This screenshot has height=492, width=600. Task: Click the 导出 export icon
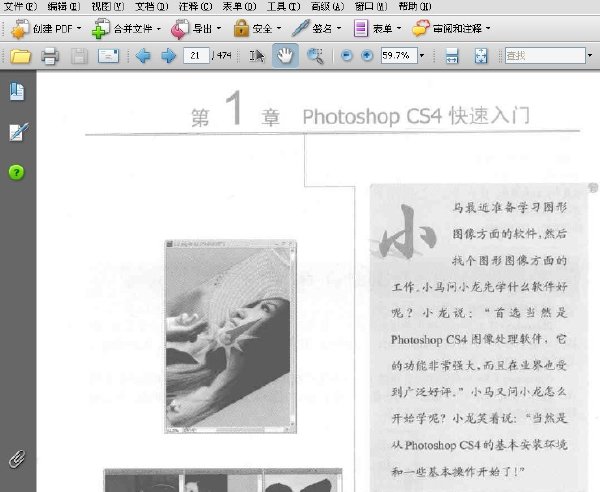179,29
